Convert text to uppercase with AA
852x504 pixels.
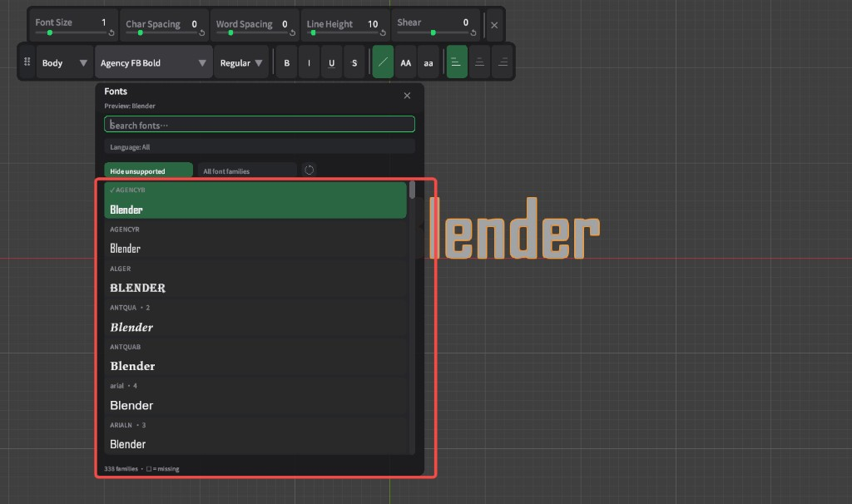[x=405, y=63]
